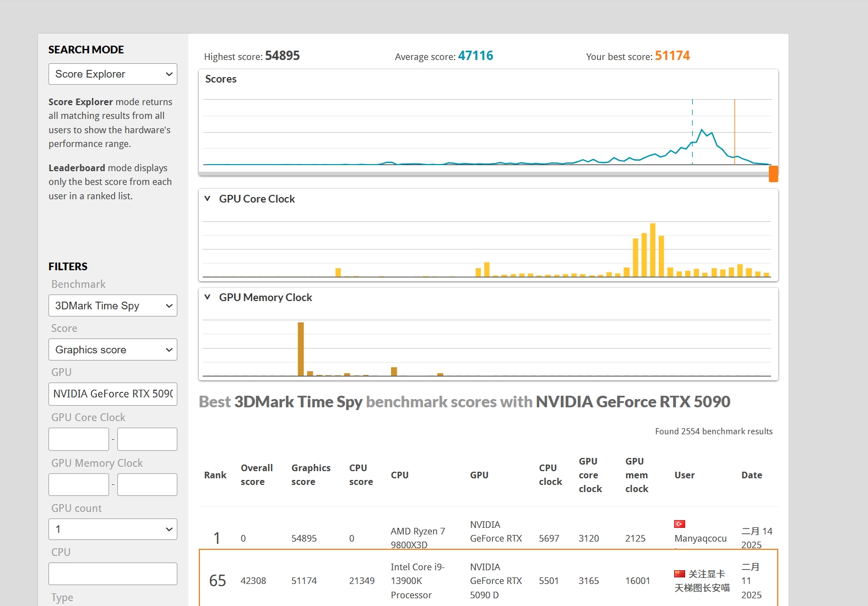Open the Score dropdown showing Graphics score

coord(113,350)
